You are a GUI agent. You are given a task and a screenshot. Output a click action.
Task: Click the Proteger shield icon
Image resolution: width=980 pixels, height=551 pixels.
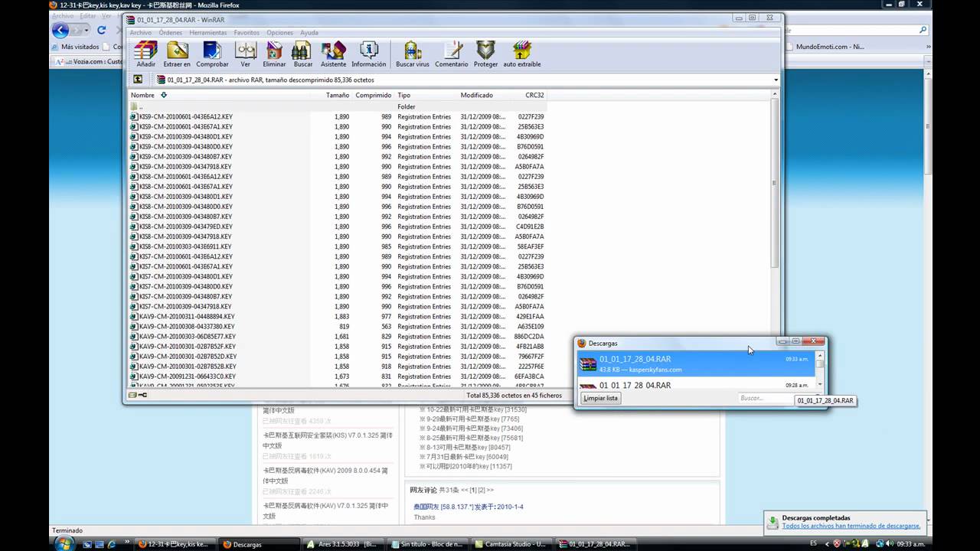pyautogui.click(x=485, y=54)
